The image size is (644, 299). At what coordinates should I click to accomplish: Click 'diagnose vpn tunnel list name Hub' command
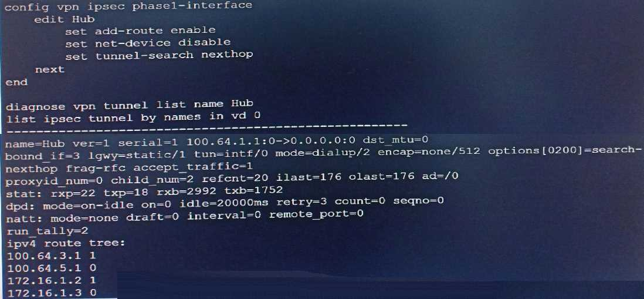130,105
